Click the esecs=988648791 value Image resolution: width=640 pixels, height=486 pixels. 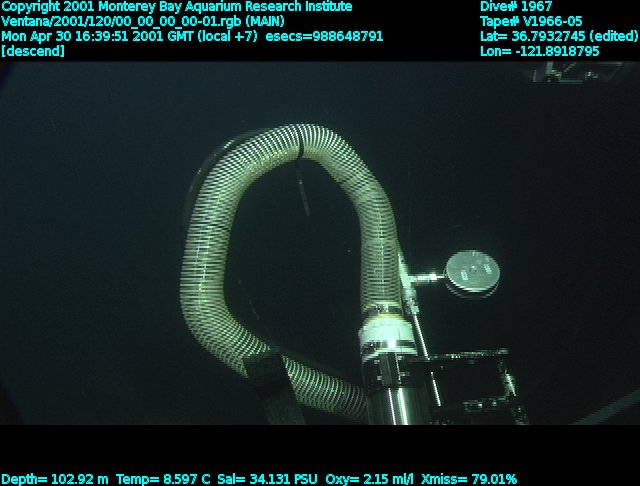click(324, 36)
